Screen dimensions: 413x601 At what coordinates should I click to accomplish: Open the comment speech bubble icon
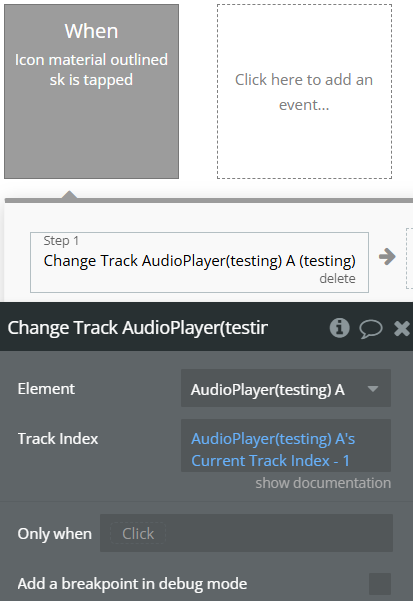pyautogui.click(x=370, y=328)
